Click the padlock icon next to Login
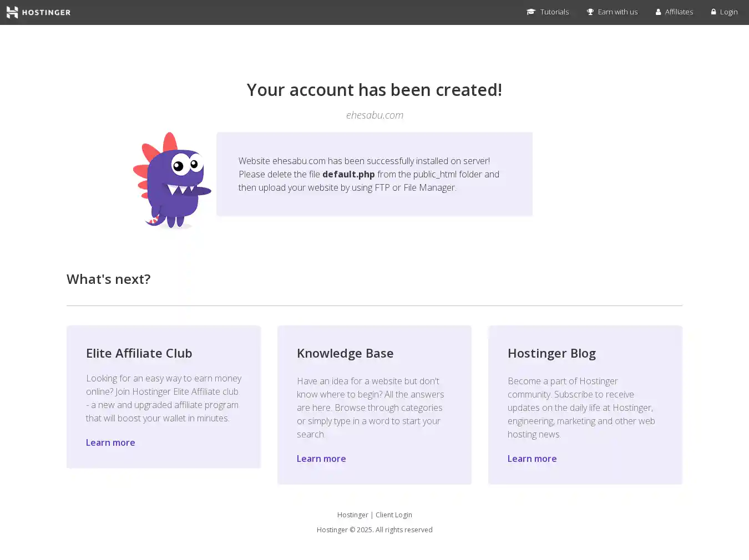 pos(713,12)
